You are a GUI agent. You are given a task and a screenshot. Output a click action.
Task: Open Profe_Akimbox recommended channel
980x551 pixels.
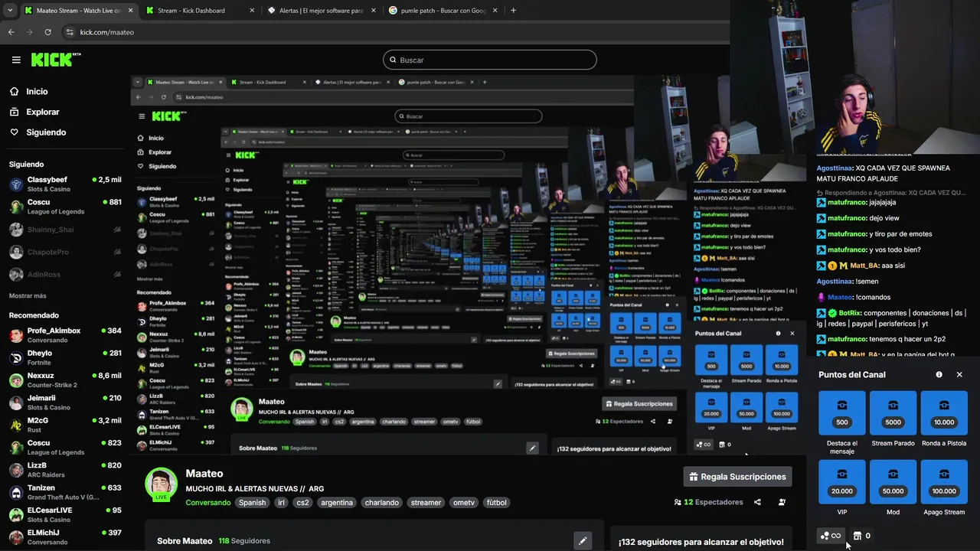[x=65, y=335]
